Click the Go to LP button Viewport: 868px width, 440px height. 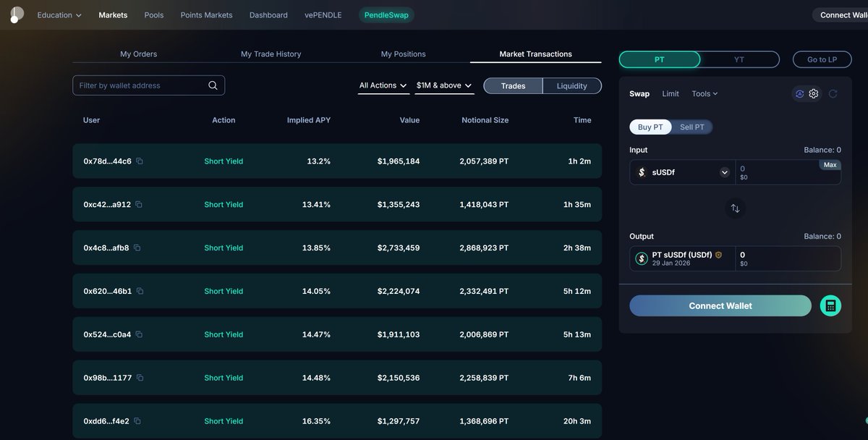click(x=822, y=59)
